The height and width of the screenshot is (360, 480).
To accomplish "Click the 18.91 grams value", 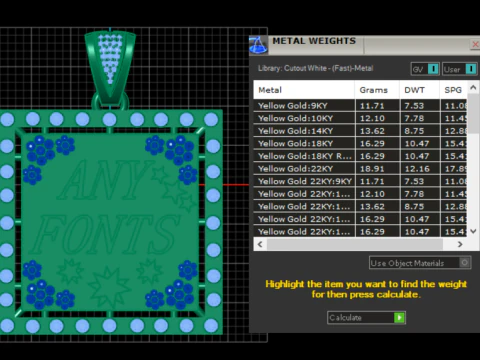I will click(x=372, y=169).
